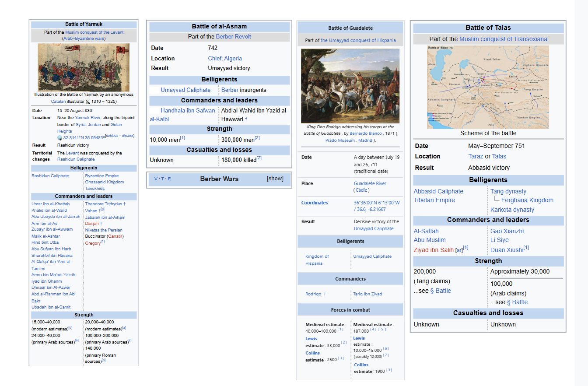Viewport: 588px width, 386px height.
Task: Click the 'Rodrigo' commander link
Action: tap(313, 294)
